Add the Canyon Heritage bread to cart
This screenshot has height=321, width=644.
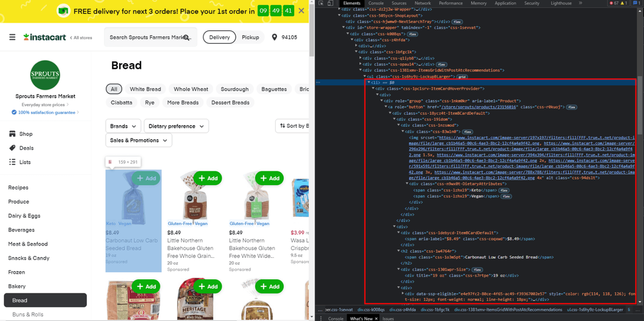coord(208,286)
